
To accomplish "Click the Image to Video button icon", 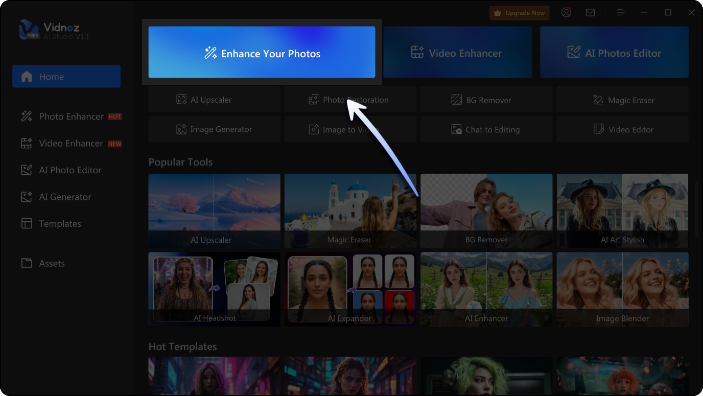I will pos(314,129).
